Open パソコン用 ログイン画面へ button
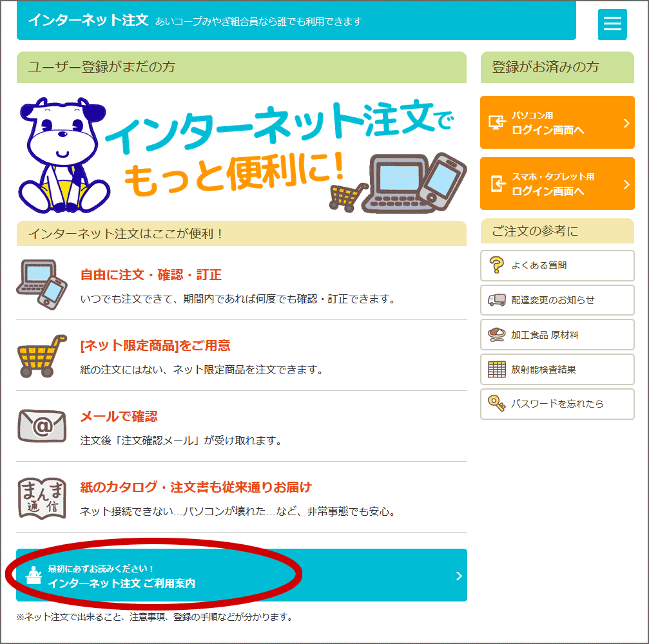Image resolution: width=649 pixels, height=644 pixels. pos(557,122)
